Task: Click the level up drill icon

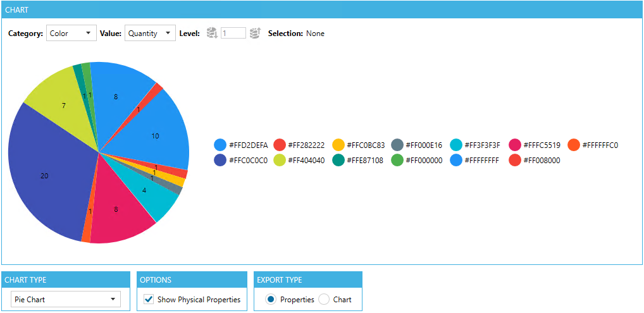Action: click(254, 33)
